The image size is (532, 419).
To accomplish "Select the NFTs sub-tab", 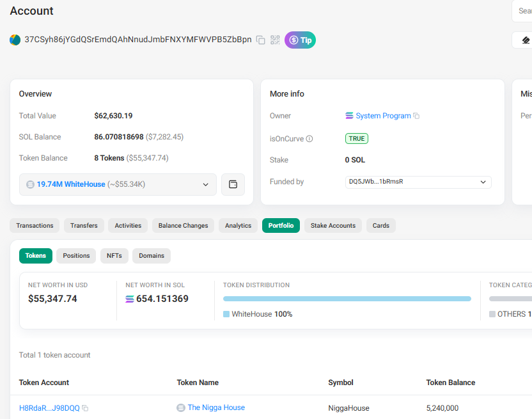I will (x=114, y=256).
